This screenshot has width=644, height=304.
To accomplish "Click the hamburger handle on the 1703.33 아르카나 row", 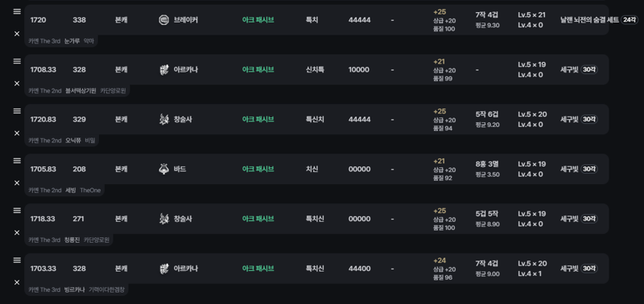I will (x=17, y=260).
